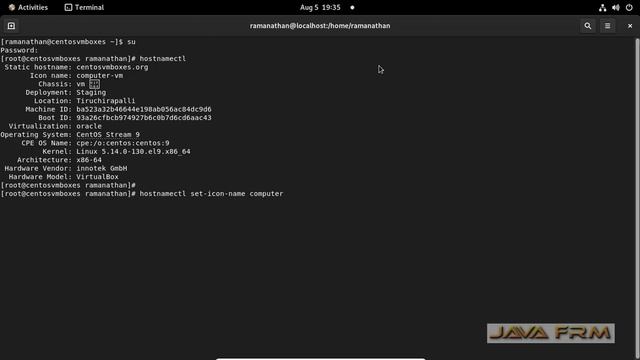Click the Boot ID hash value

[144, 118]
